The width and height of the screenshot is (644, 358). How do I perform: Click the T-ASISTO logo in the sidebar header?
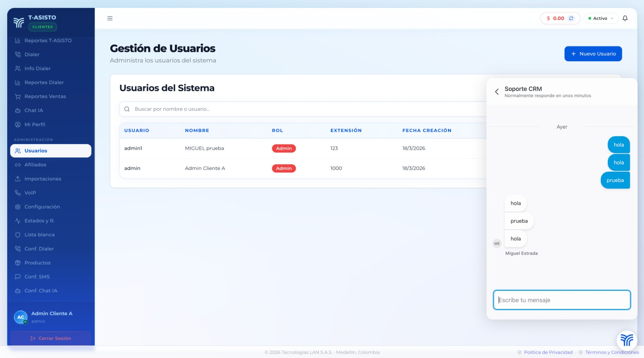point(19,23)
